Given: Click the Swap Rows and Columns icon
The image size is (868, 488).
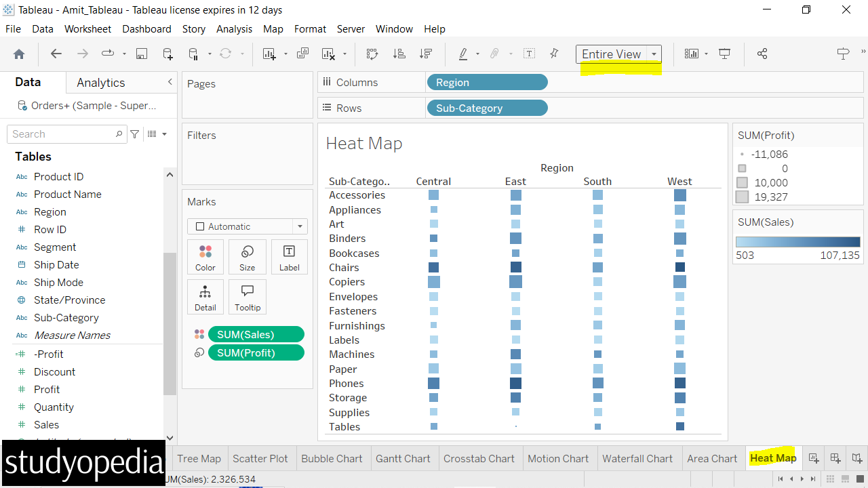Looking at the screenshot, I should coord(372,54).
